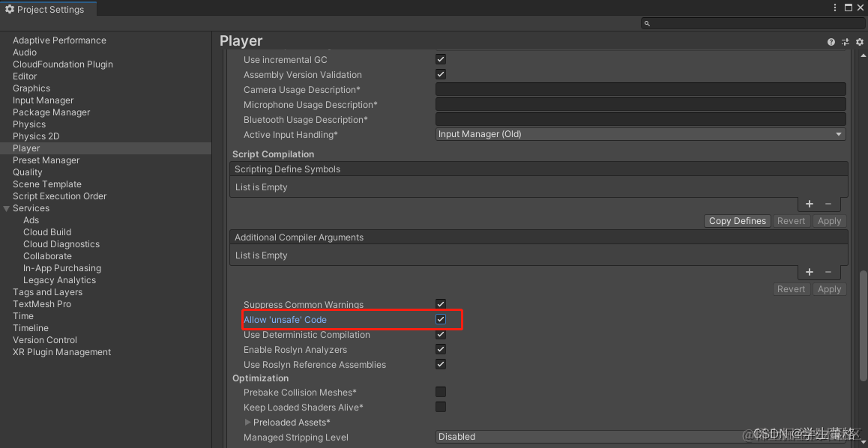Open the Player settings help icon
The width and height of the screenshot is (868, 448).
pyautogui.click(x=831, y=41)
